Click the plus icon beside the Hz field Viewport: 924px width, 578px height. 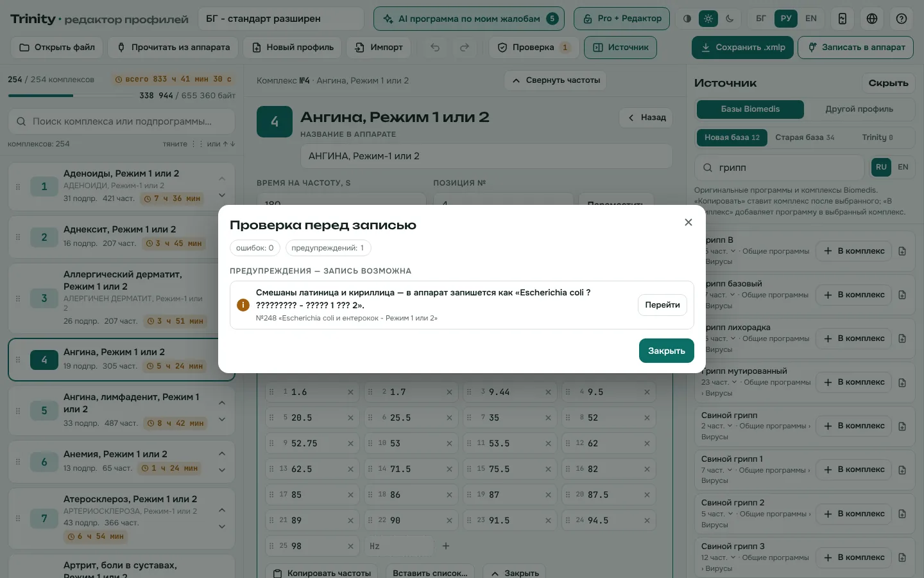coord(446,546)
